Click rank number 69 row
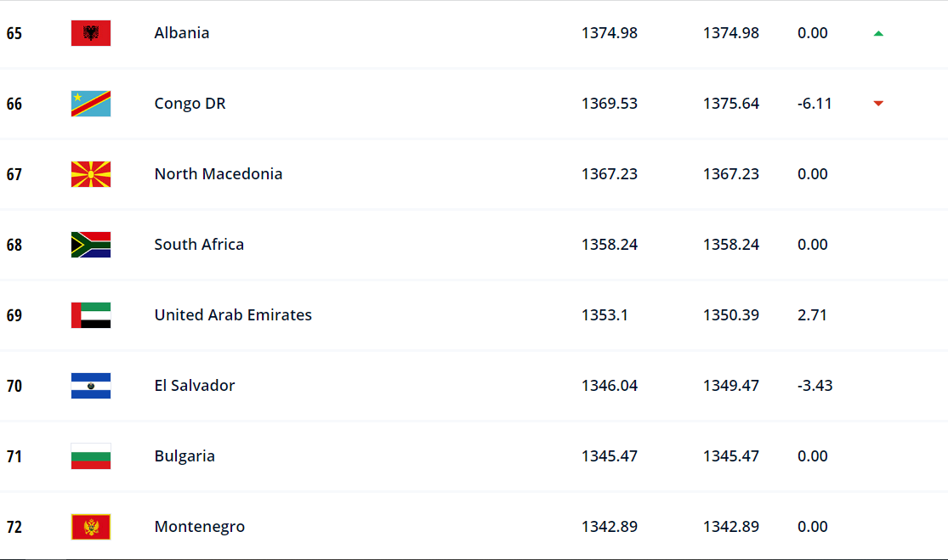Image resolution: width=948 pixels, height=560 pixels. coord(474,315)
